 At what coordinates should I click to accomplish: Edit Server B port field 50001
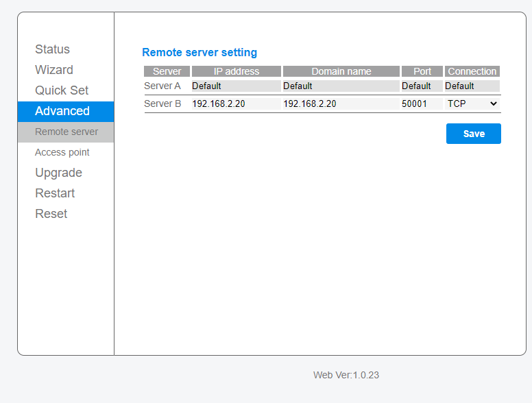(422, 103)
